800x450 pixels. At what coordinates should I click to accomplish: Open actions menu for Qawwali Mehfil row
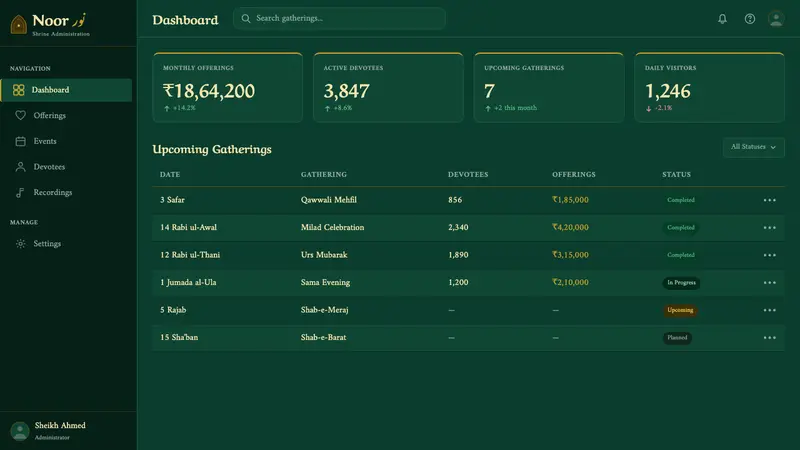pos(769,200)
